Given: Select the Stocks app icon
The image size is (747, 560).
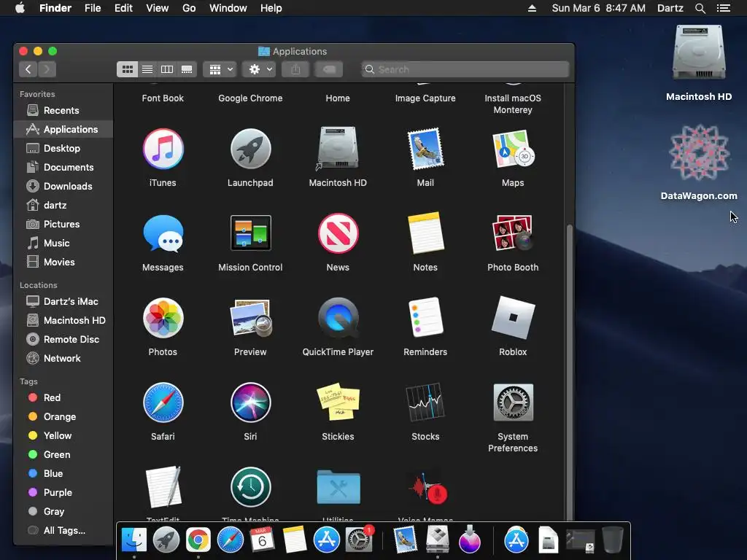Looking at the screenshot, I should 425,402.
